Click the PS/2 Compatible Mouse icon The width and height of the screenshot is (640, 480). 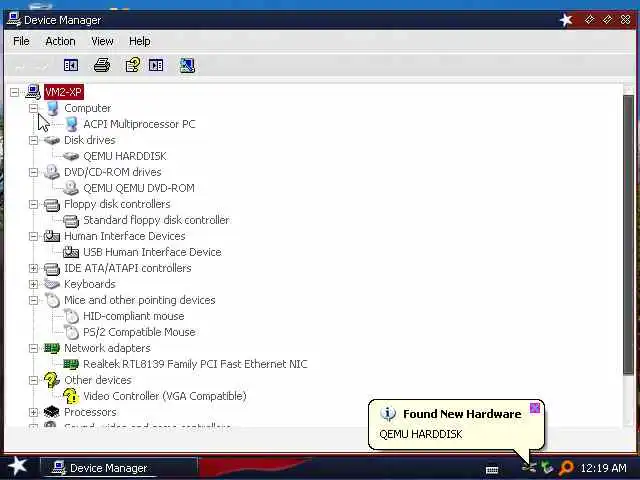point(71,332)
